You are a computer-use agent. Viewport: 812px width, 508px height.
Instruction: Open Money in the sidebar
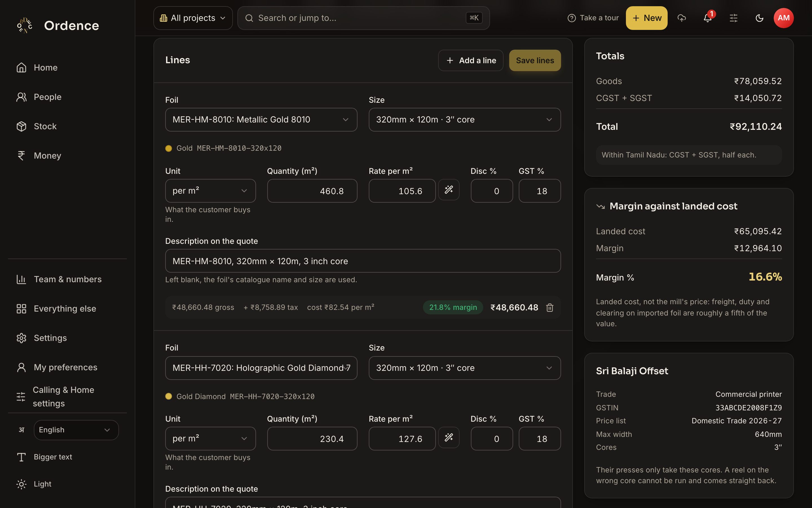67,156
